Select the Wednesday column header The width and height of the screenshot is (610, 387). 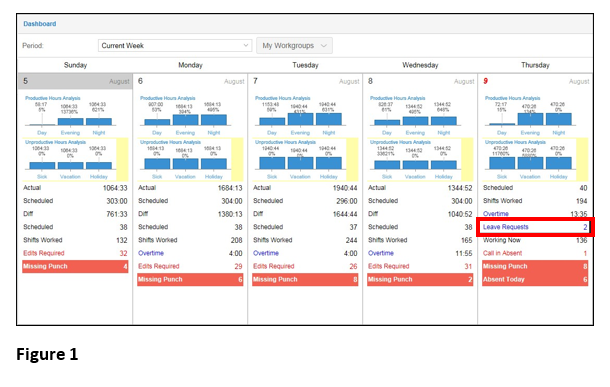[420, 65]
